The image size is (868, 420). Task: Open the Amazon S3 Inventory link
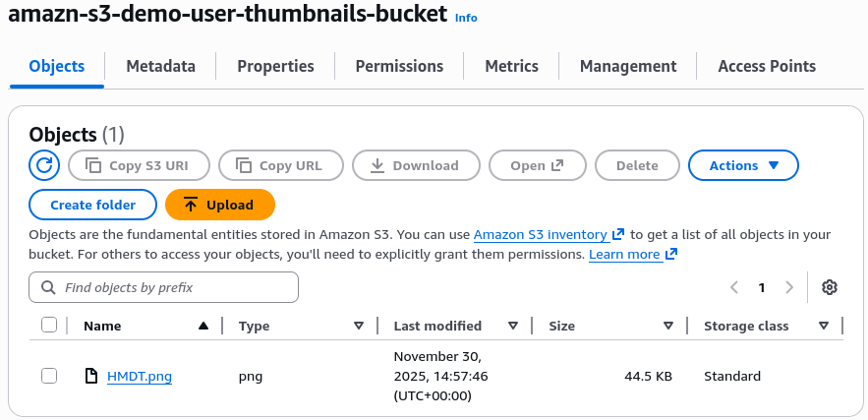pyautogui.click(x=542, y=235)
